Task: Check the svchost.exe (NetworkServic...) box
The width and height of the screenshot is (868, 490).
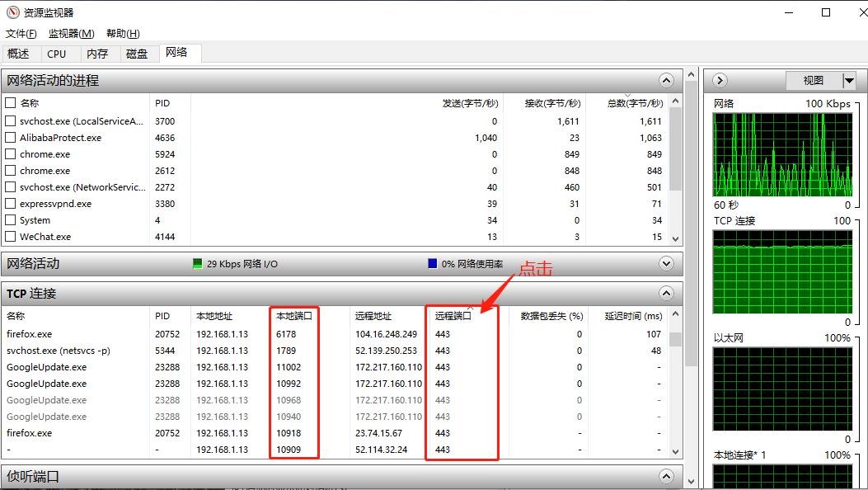Action: pyautogui.click(x=10, y=187)
